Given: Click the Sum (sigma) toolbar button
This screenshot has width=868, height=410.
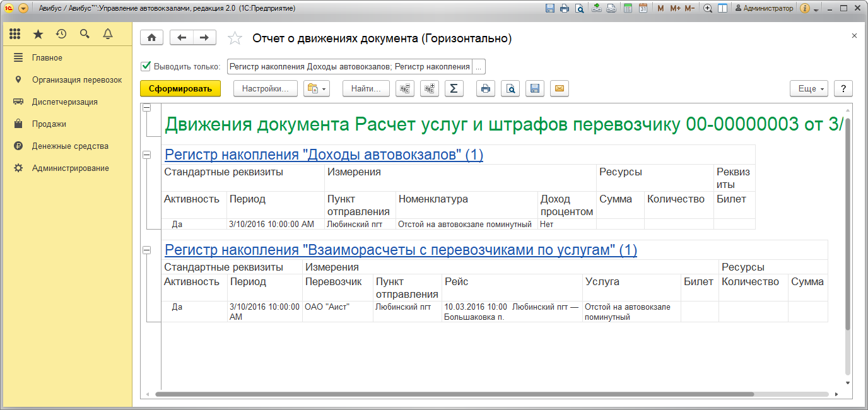Looking at the screenshot, I should [454, 89].
